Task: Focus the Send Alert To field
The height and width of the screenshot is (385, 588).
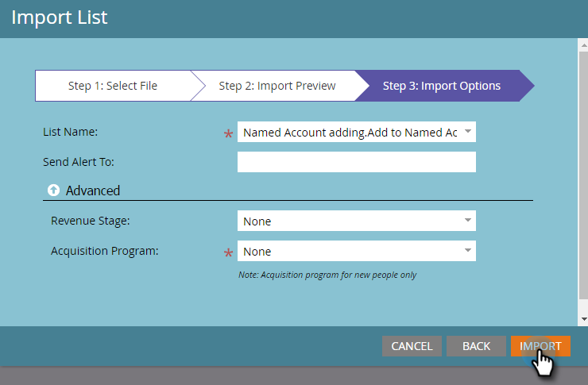Action: (x=356, y=163)
